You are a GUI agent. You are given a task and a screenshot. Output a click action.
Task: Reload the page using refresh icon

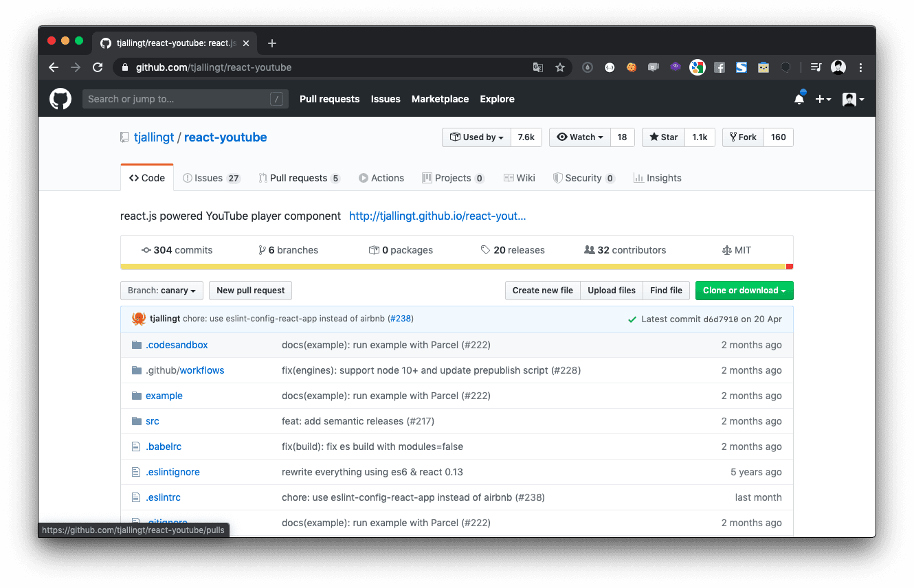click(98, 67)
